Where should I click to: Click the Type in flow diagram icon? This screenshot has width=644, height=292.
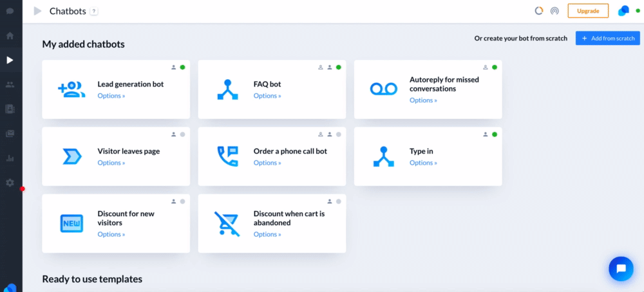click(384, 156)
